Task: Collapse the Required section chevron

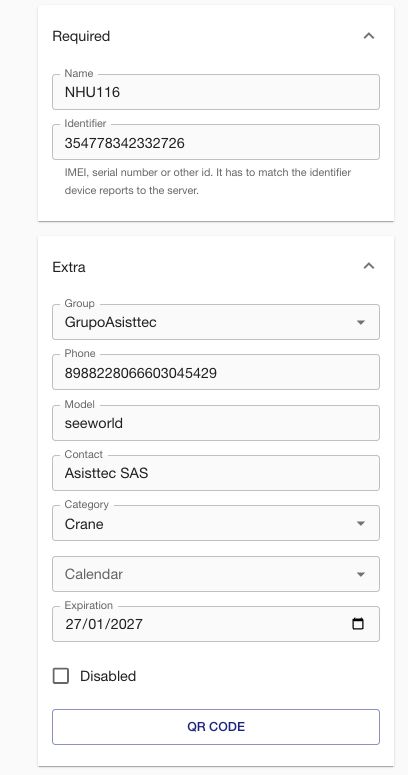Action: pyautogui.click(x=368, y=36)
